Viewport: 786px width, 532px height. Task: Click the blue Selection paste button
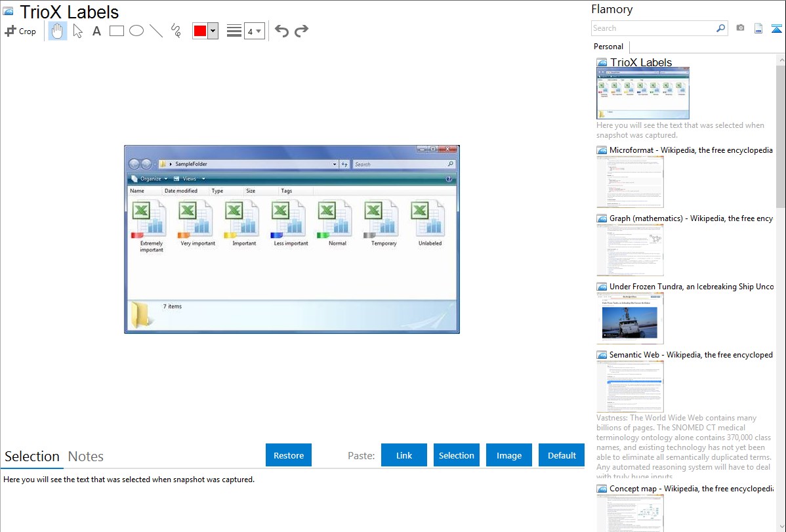coord(457,455)
